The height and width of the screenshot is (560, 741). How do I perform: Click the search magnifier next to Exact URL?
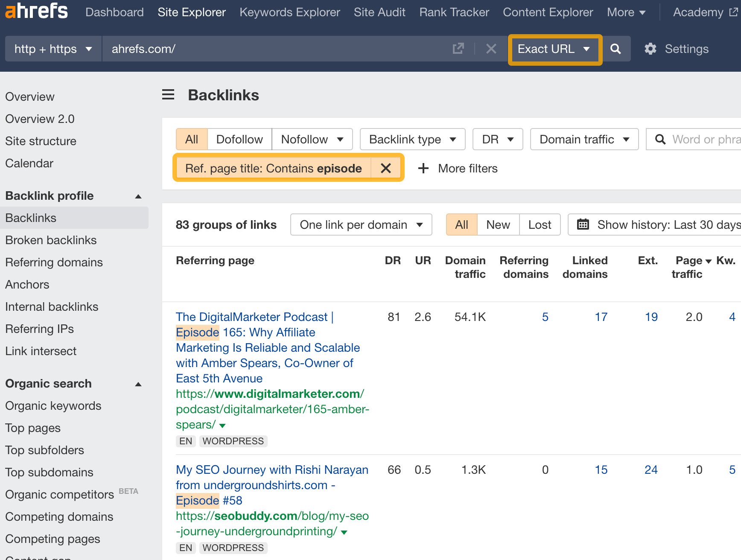(x=616, y=49)
